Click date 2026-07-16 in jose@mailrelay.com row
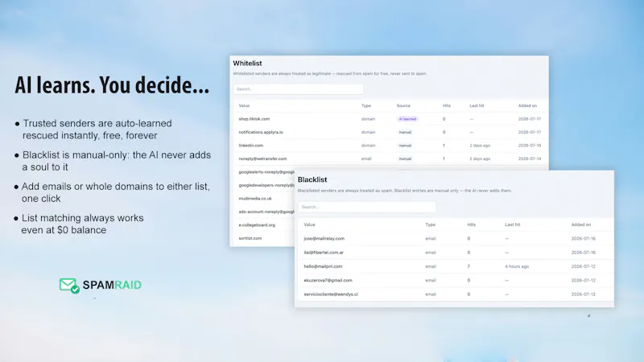 click(x=583, y=238)
